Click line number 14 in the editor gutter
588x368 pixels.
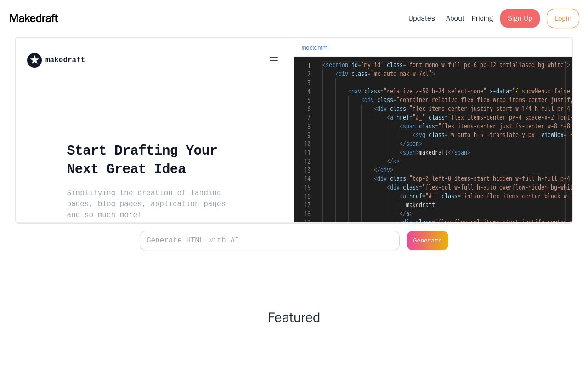coord(307,178)
